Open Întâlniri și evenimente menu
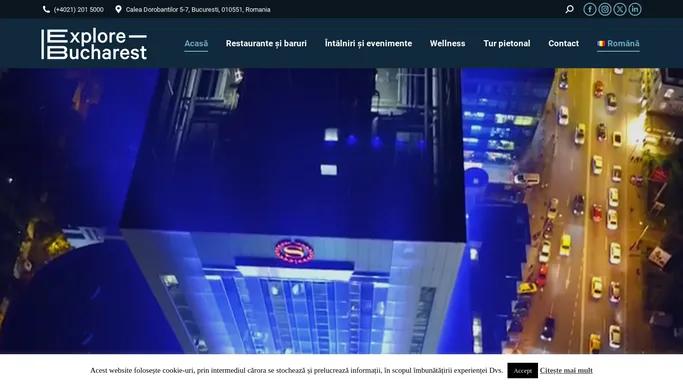This screenshot has width=683, height=384. [x=368, y=44]
